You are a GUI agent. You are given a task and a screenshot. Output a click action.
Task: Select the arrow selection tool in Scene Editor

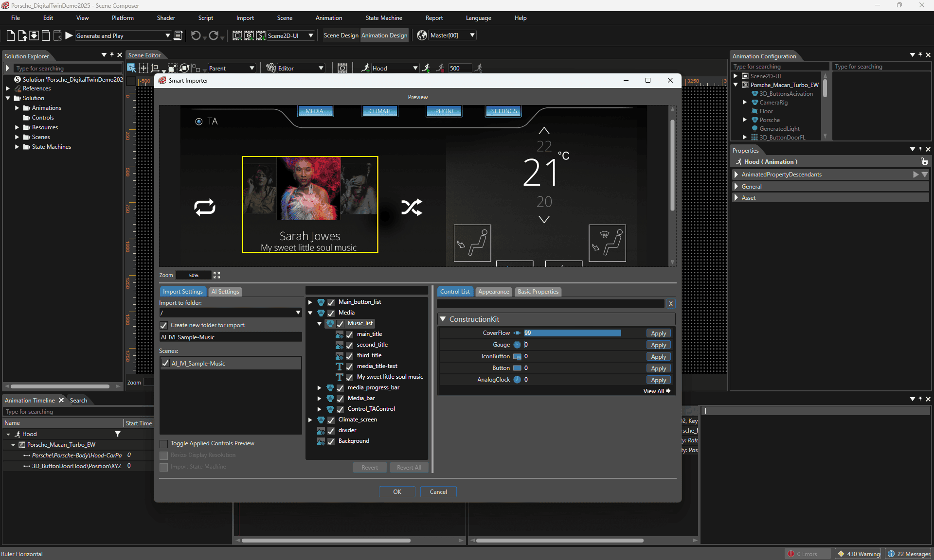tap(131, 68)
